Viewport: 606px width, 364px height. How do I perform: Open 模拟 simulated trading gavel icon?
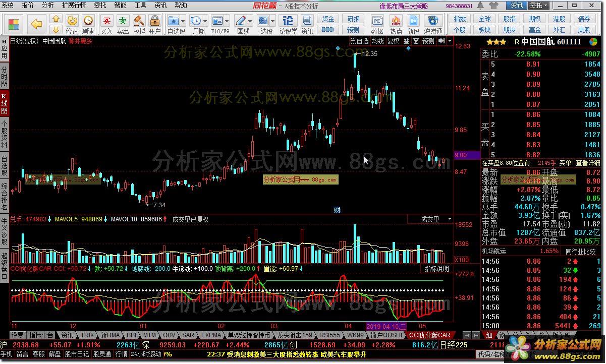[139, 24]
